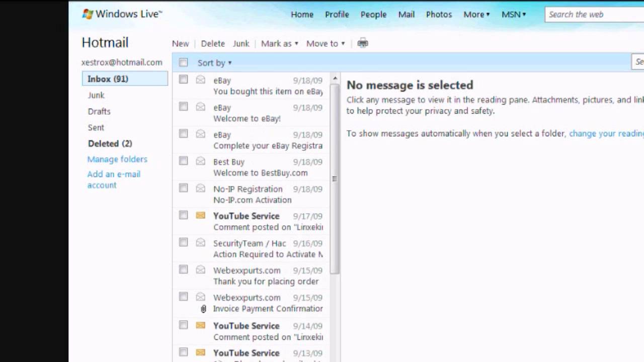
Task: Expand the More menu
Action: [x=476, y=15]
